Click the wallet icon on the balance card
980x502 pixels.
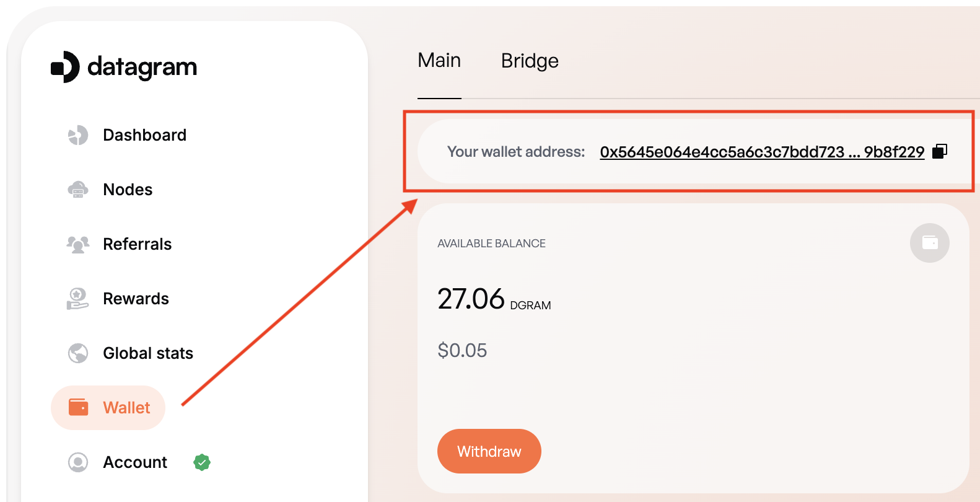(929, 243)
